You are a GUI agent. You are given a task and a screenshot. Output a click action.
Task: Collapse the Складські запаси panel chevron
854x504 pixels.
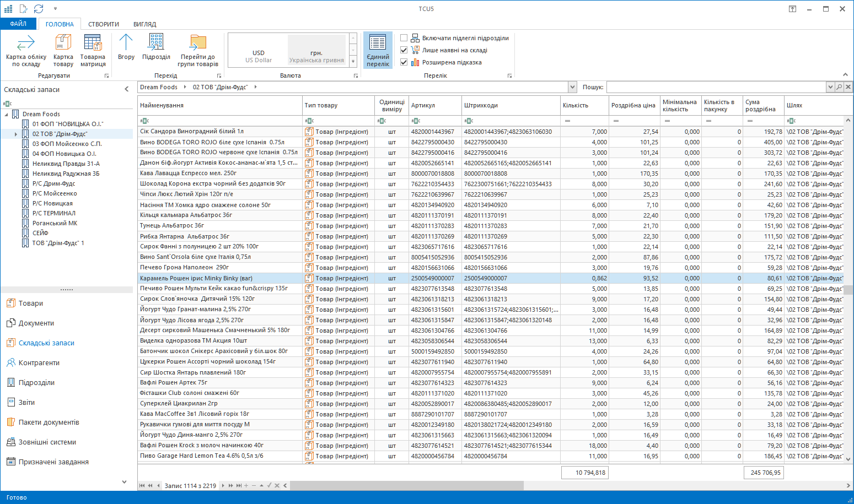(x=127, y=89)
